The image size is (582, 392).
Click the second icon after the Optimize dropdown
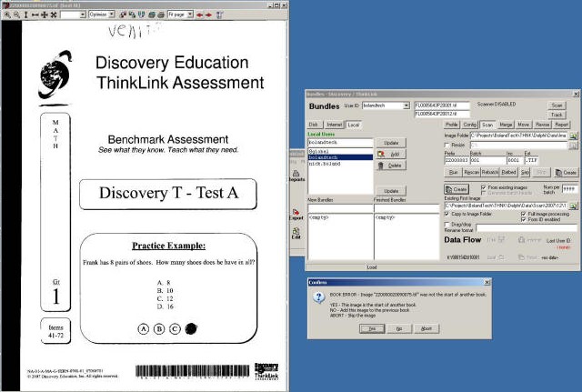click(x=132, y=15)
